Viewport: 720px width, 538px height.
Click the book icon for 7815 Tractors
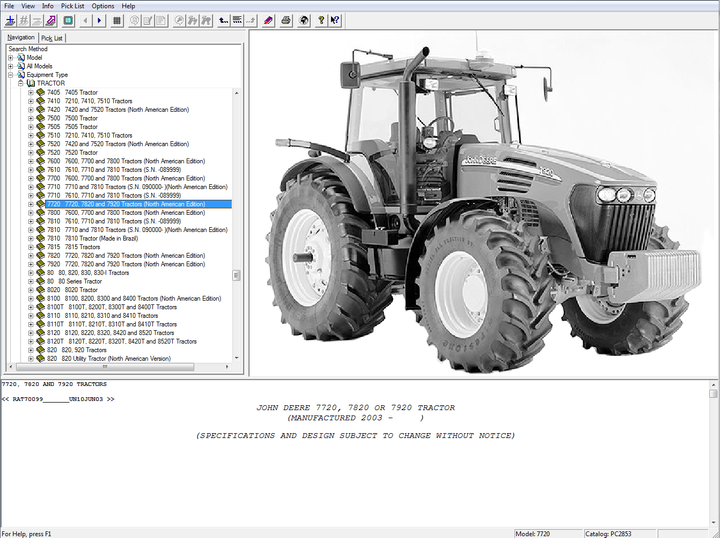pos(40,247)
